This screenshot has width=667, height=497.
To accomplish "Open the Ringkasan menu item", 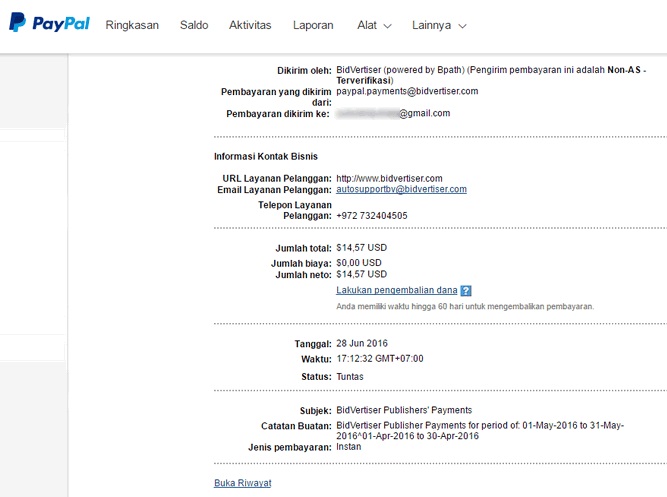I will click(x=132, y=25).
